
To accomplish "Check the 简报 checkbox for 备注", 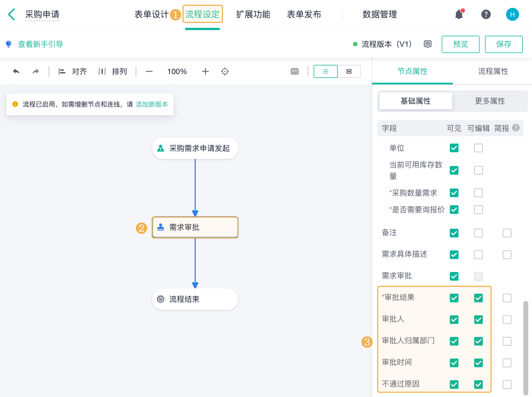I will [507, 233].
